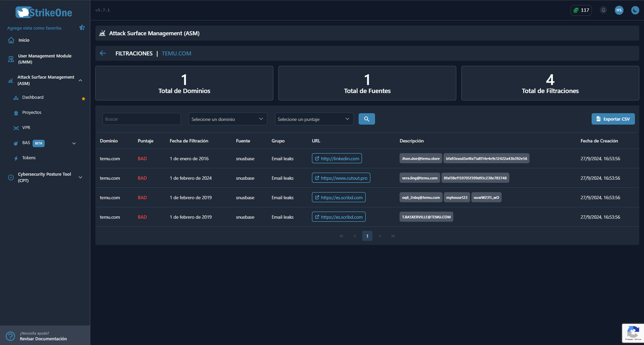
Task: Click the Exportar CSV button
Action: point(613,119)
